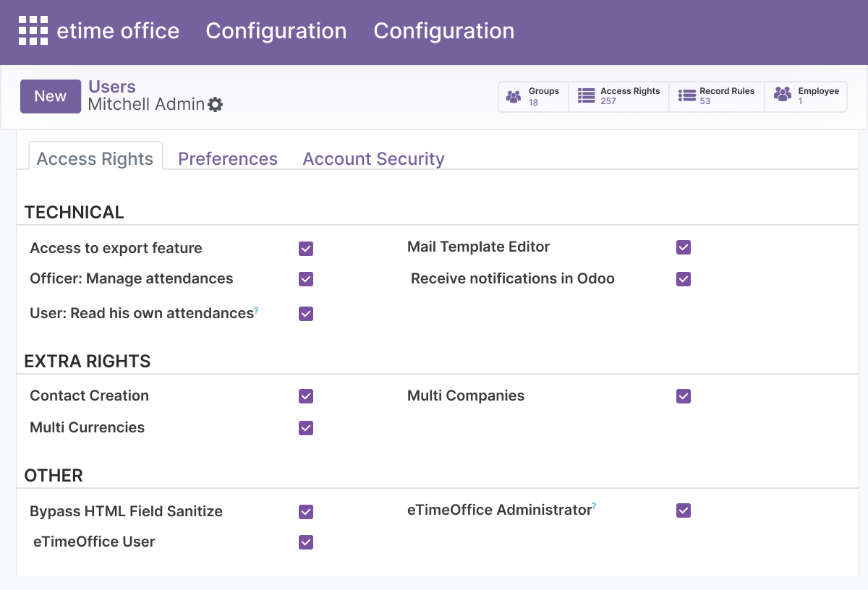The image size is (868, 590).
Task: Disable Multi Currencies checkbox
Action: tap(306, 428)
